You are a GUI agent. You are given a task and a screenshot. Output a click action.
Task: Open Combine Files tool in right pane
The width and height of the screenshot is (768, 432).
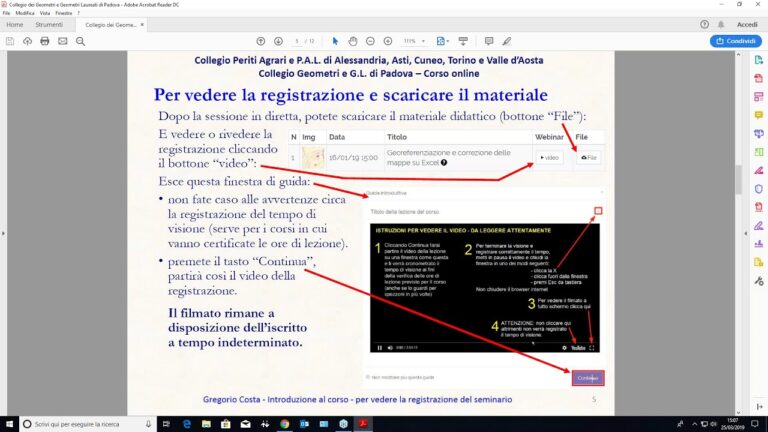click(759, 133)
